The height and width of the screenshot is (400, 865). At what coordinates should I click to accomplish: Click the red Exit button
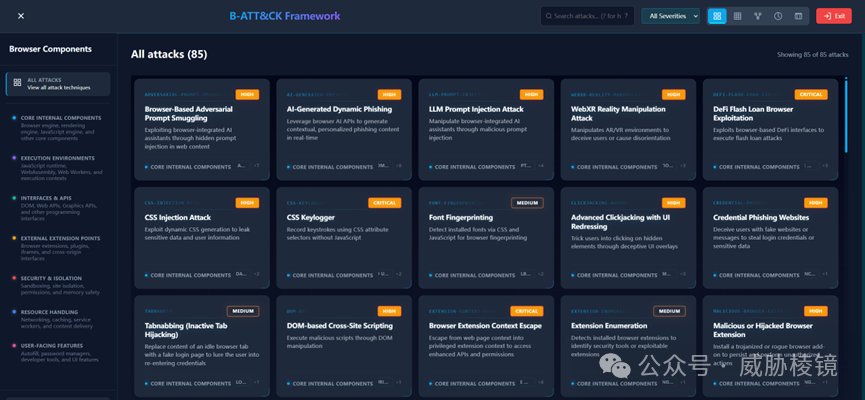(x=834, y=16)
